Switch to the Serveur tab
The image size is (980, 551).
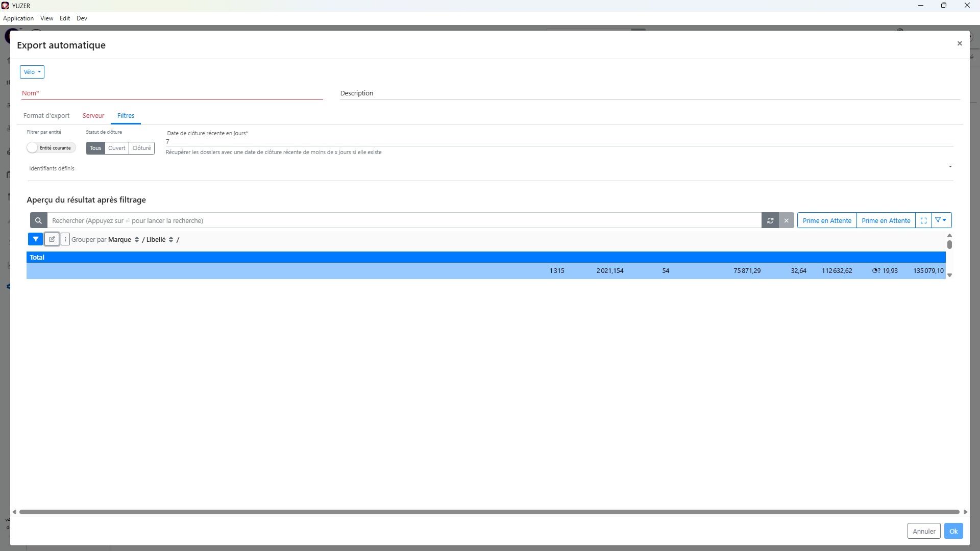(93, 116)
